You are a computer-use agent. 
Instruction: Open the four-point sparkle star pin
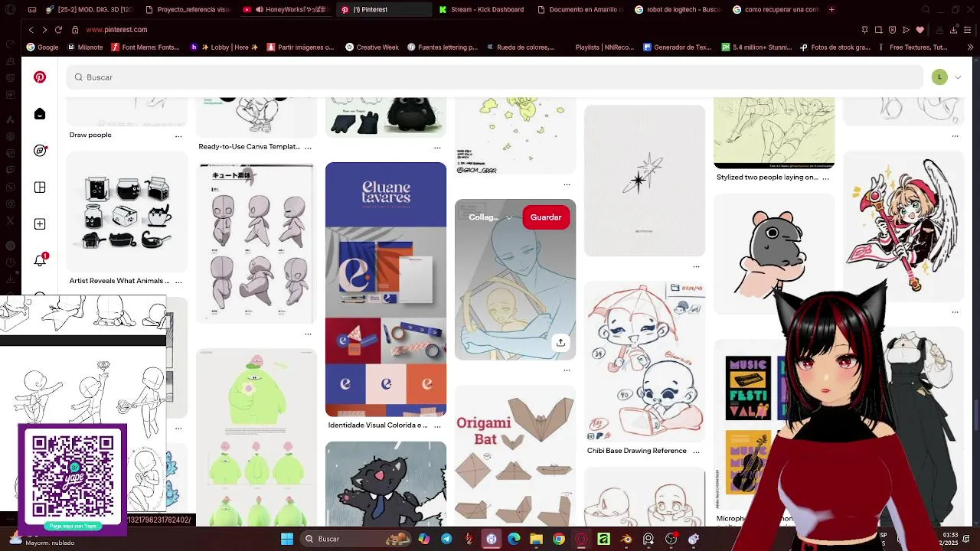[645, 181]
